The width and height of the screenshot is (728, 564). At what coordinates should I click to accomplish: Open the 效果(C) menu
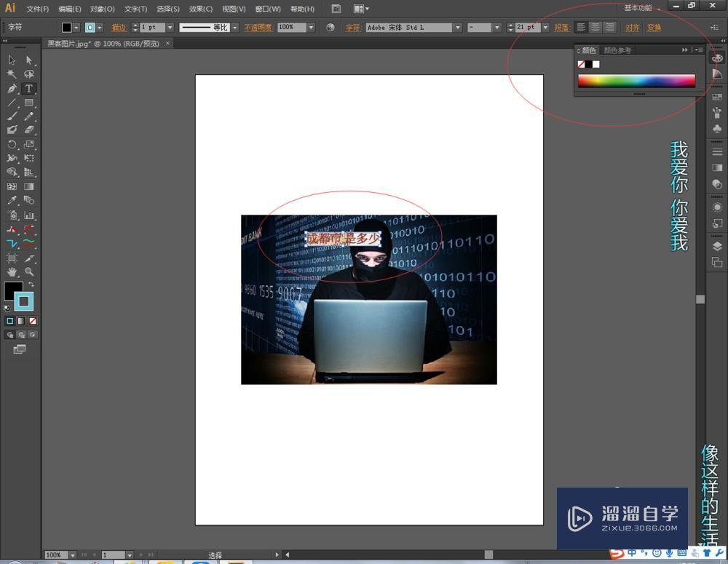pos(200,9)
